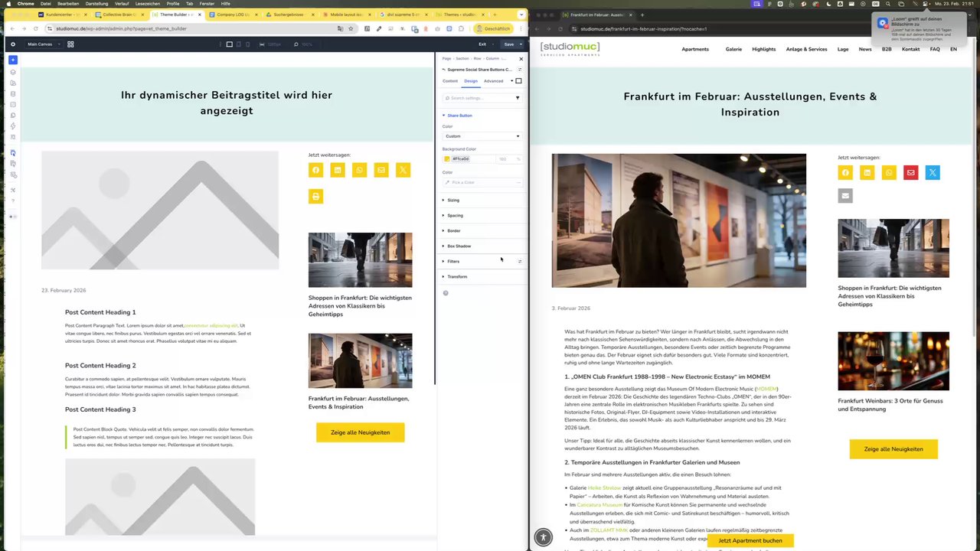Switch to tablet view in the Divi builder
This screenshot has width=980, height=551.
click(239, 44)
